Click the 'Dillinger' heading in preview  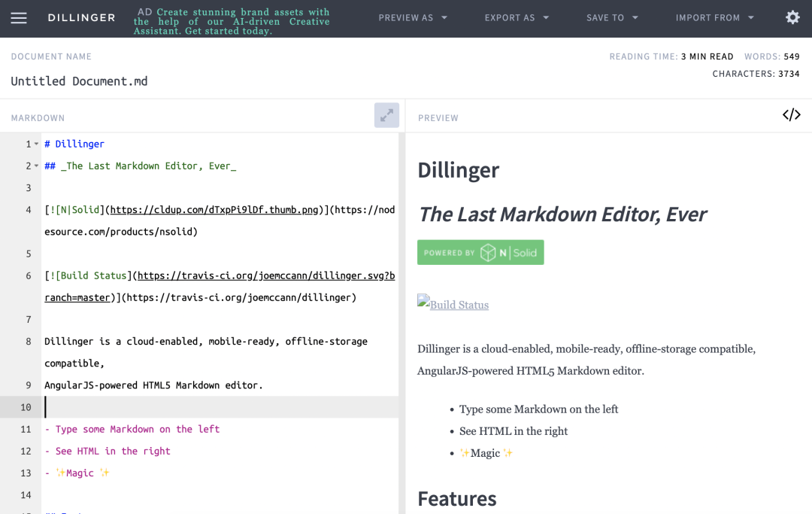tap(459, 170)
